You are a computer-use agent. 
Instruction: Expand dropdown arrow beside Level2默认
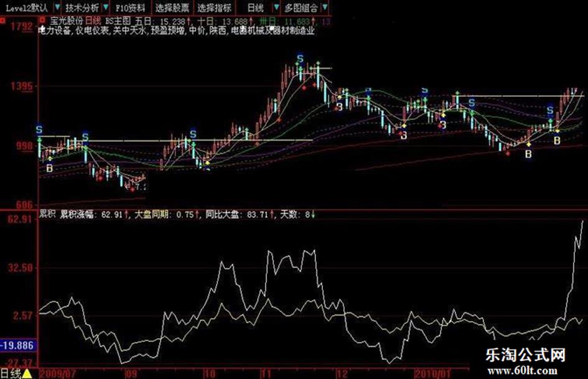57,7
